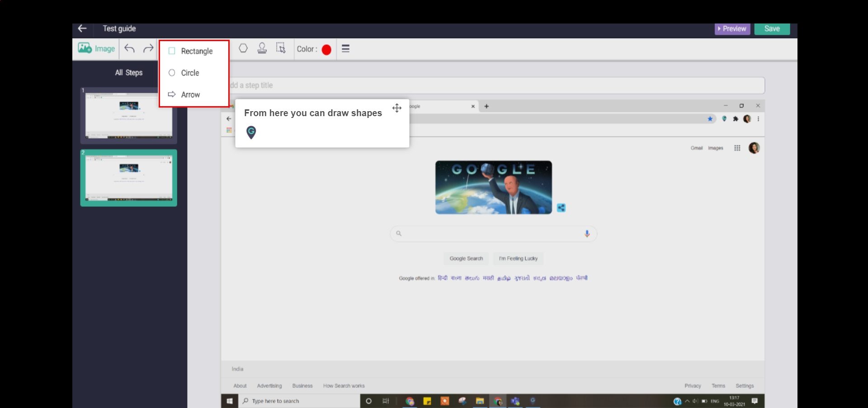Click the Business footer link

click(302, 386)
